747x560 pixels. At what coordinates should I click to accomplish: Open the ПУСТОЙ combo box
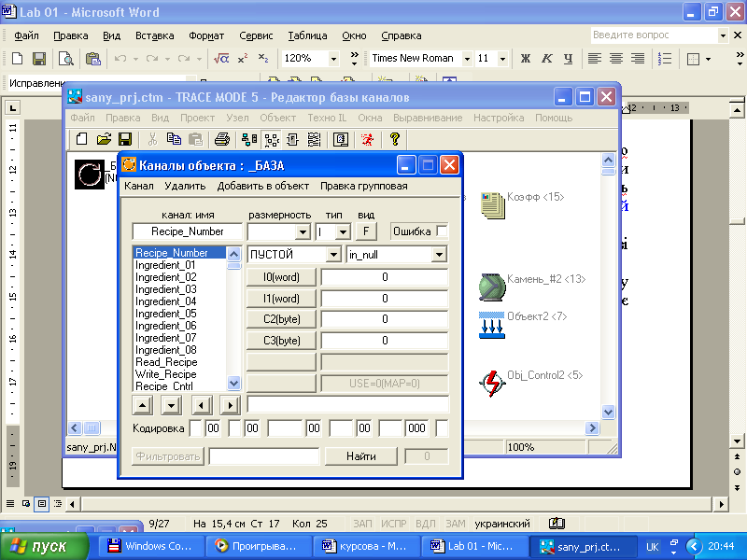(333, 254)
